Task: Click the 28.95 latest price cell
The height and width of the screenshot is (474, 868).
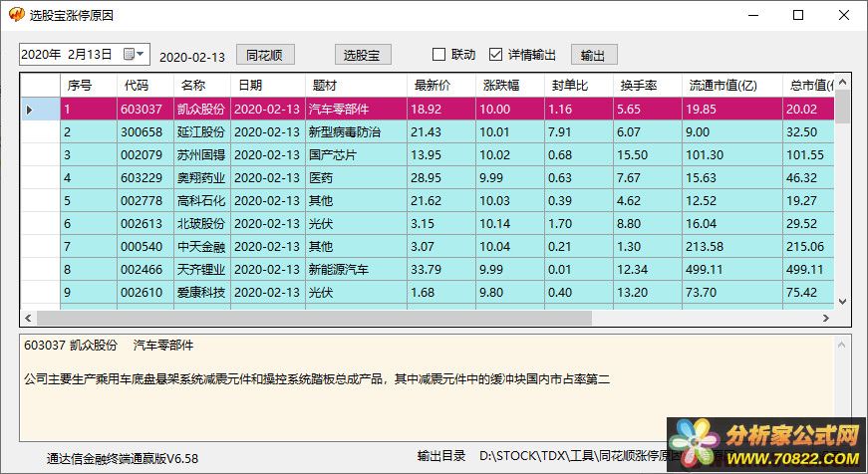Action: coord(441,178)
